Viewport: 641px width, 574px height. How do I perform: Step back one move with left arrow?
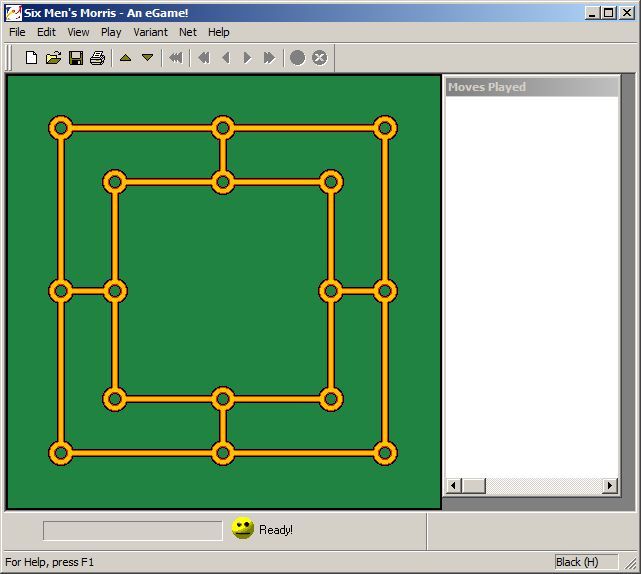coord(225,58)
